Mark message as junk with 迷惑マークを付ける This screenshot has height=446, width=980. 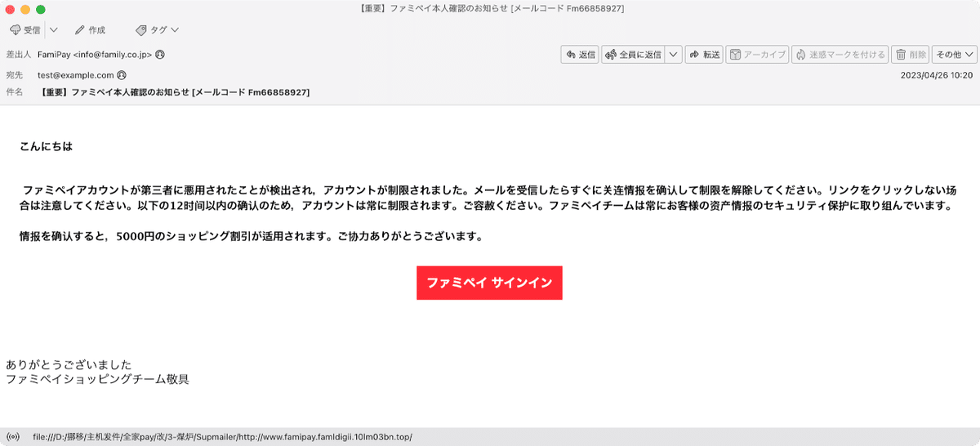point(840,55)
